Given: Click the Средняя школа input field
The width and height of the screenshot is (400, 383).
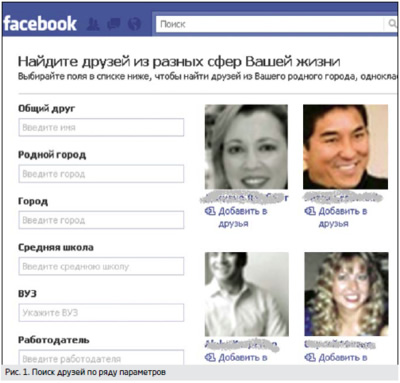Looking at the screenshot, I should pyautogui.click(x=101, y=266).
